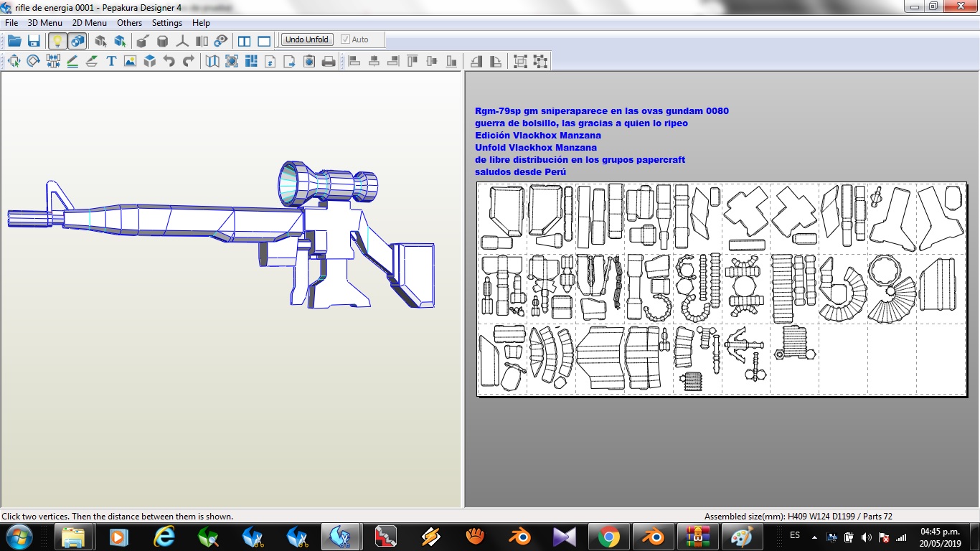Open the File menu
This screenshot has width=980, height=551.
[x=11, y=23]
